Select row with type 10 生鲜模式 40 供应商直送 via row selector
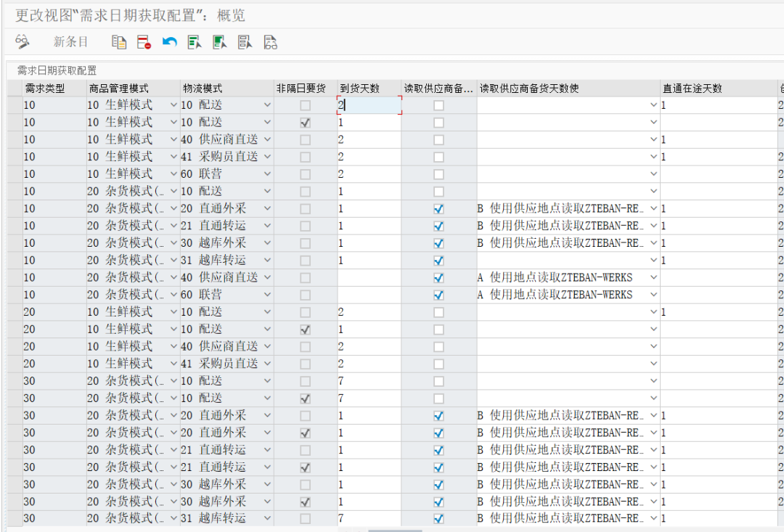 [15, 139]
